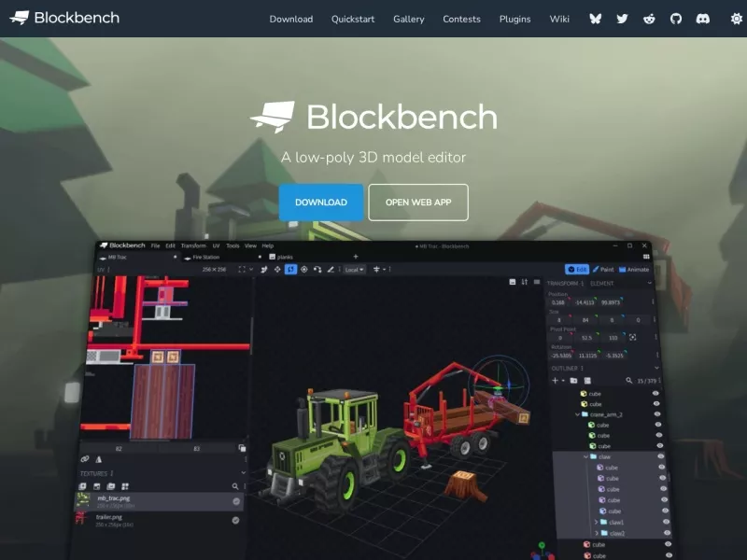Click the plus icon to add new tab
This screenshot has height=560, width=747.
[x=356, y=257]
